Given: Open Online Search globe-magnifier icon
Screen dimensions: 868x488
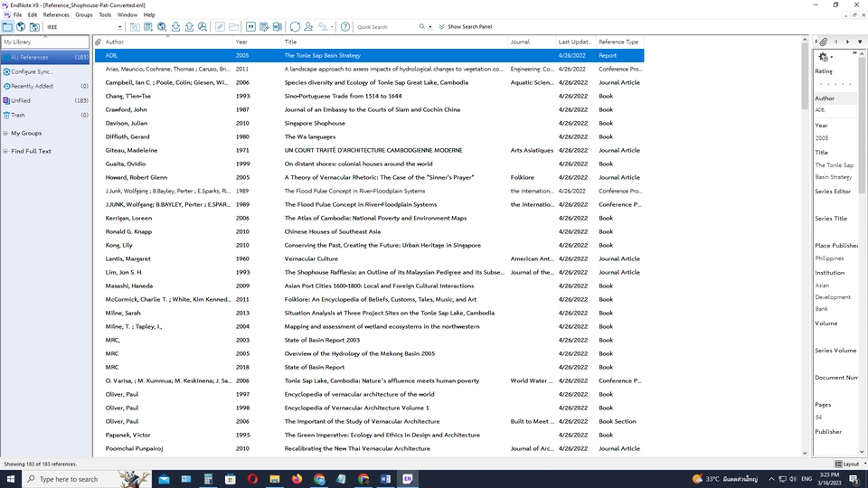Looking at the screenshot, I should [162, 26].
